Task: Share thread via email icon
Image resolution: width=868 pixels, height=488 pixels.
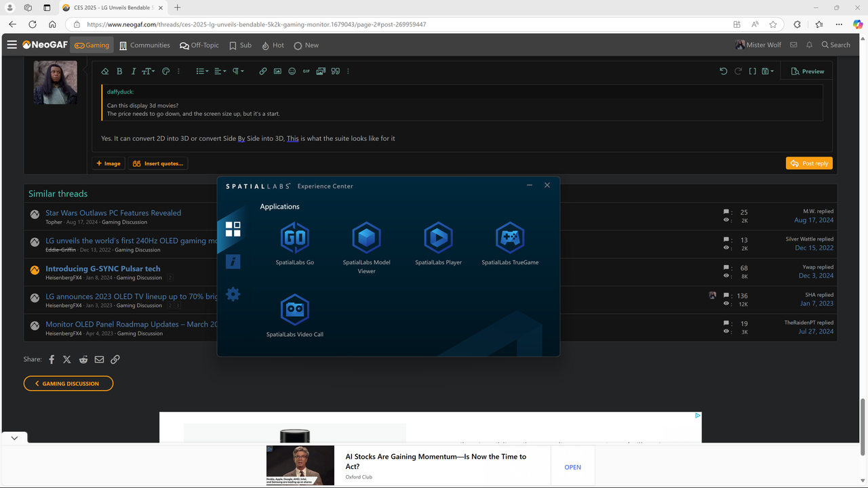Action: click(99, 359)
